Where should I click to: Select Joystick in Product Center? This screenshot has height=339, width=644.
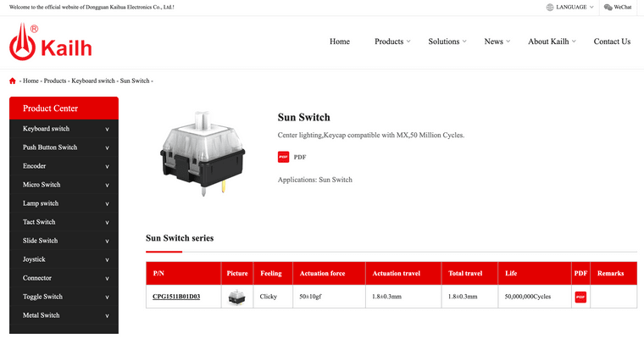[x=34, y=259]
